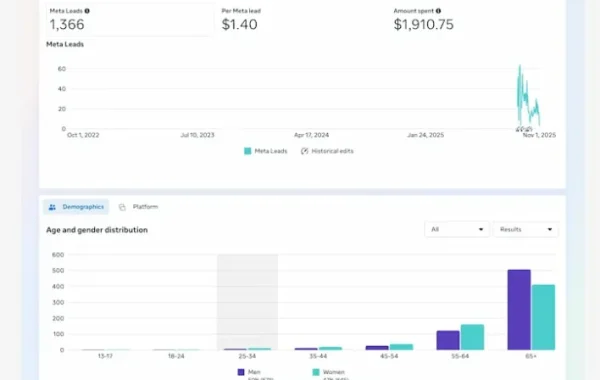This screenshot has height=380, width=600.
Task: Click the 55-64 age label
Action: point(460,356)
